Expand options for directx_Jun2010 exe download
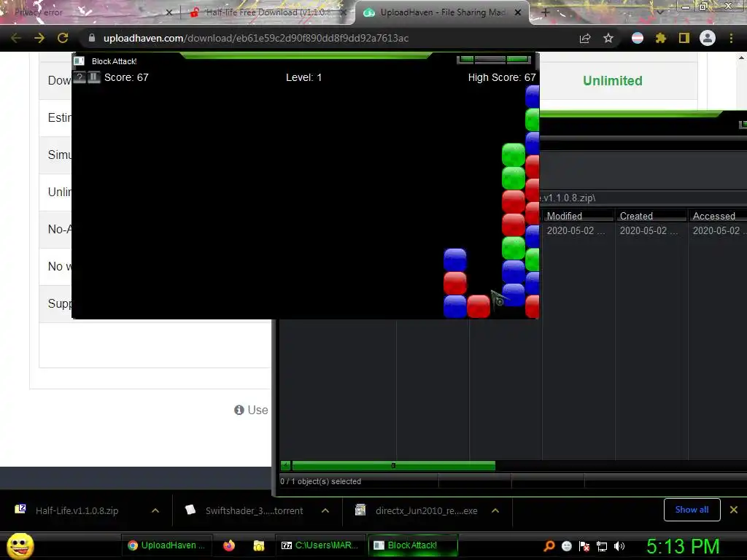The width and height of the screenshot is (747, 560). [495, 510]
